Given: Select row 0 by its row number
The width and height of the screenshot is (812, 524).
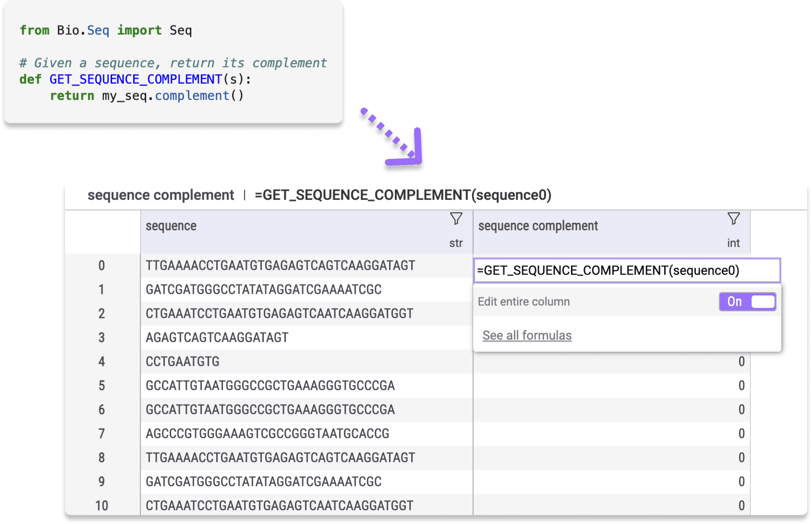Looking at the screenshot, I should coord(102,266).
